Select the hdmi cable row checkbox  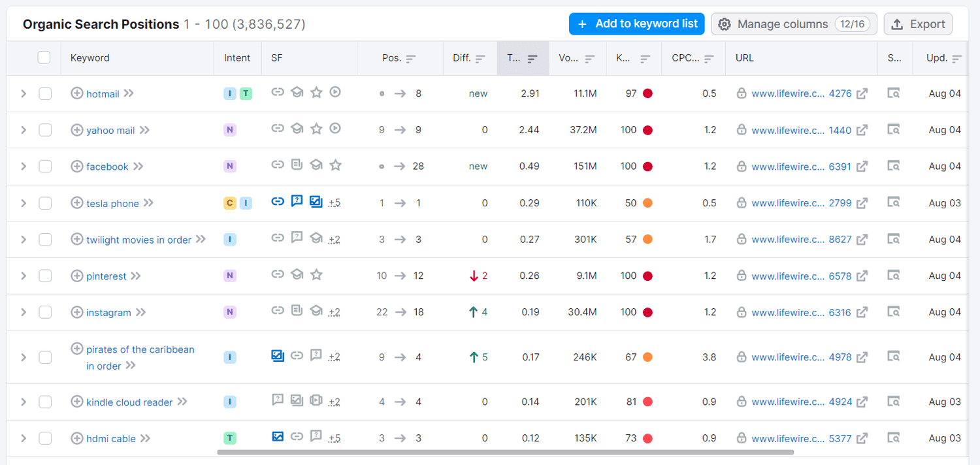45,438
